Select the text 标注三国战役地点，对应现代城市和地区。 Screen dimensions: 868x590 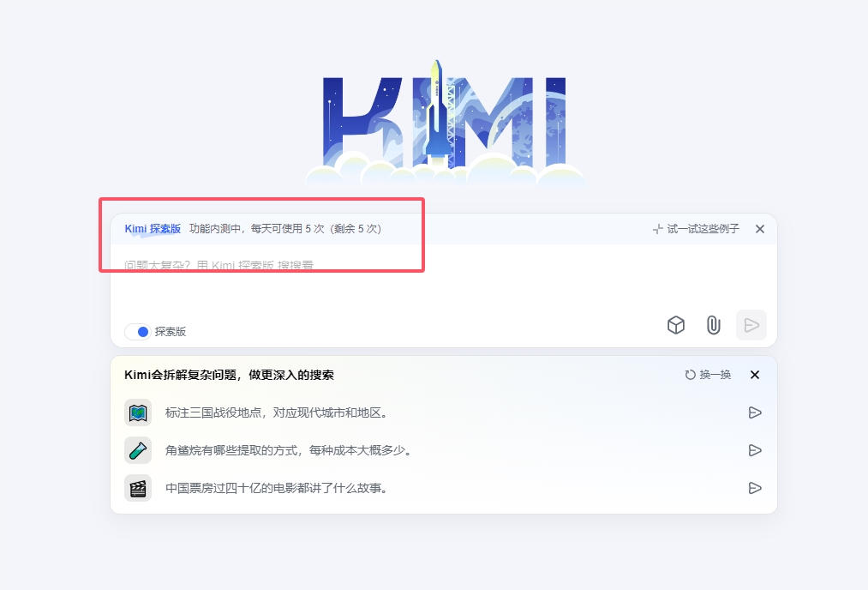pos(277,412)
